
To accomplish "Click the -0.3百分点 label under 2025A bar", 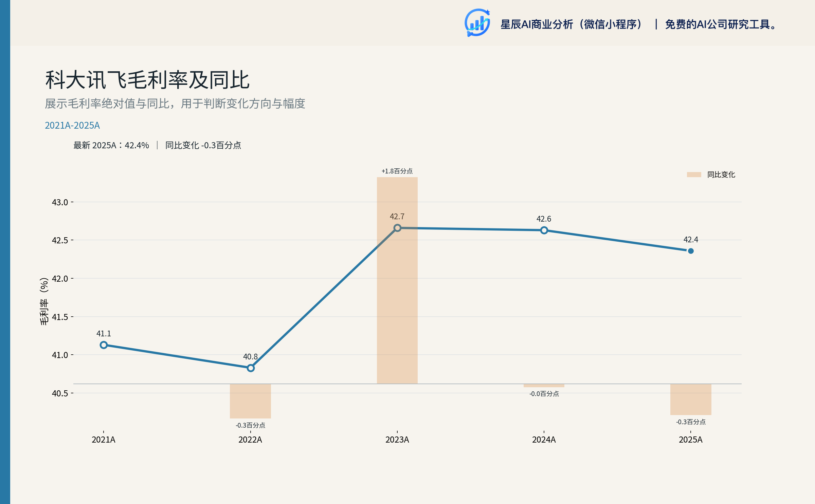I will coord(691,422).
